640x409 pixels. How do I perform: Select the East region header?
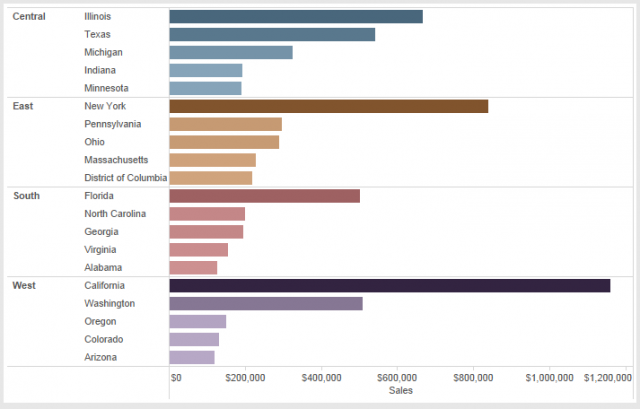coord(23,106)
